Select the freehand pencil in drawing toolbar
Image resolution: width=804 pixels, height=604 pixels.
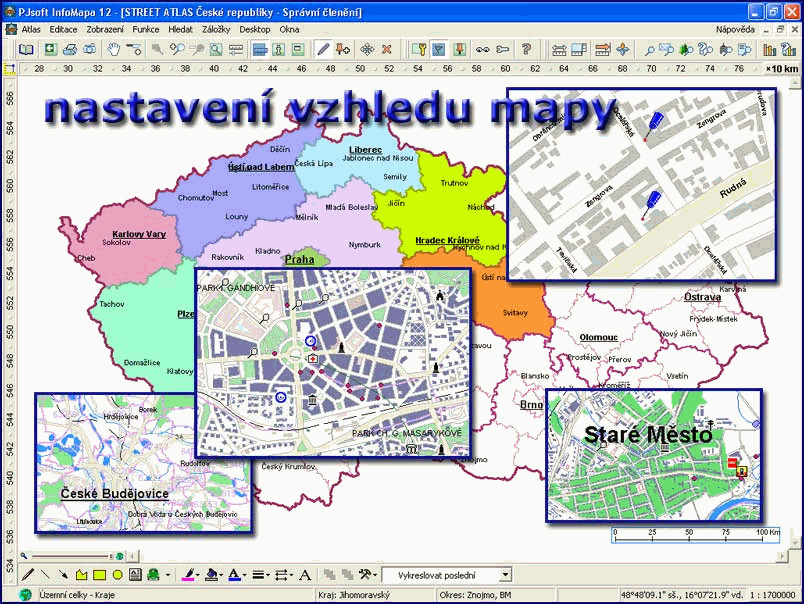pyautogui.click(x=28, y=575)
